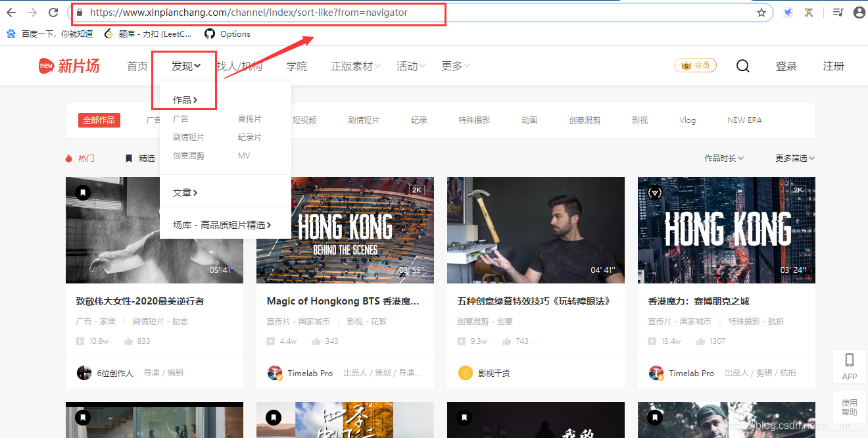The height and width of the screenshot is (438, 868).
Task: Filter by 动画 category
Action: [x=529, y=120]
